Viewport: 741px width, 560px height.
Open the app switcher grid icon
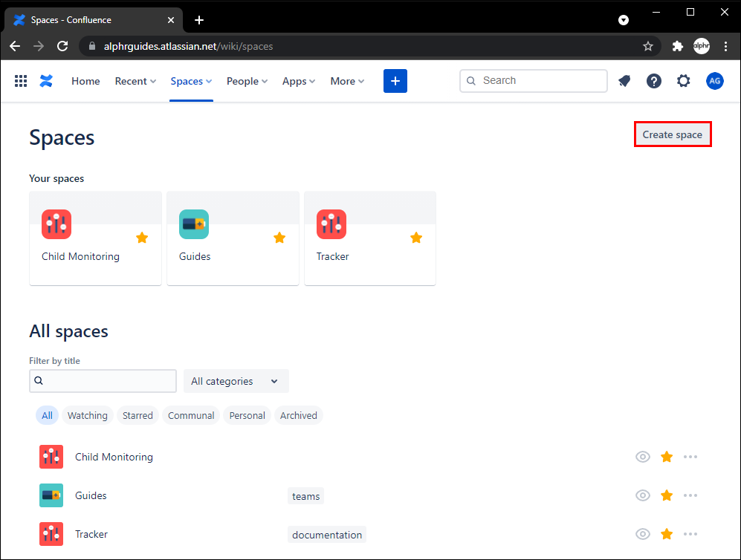coord(21,81)
